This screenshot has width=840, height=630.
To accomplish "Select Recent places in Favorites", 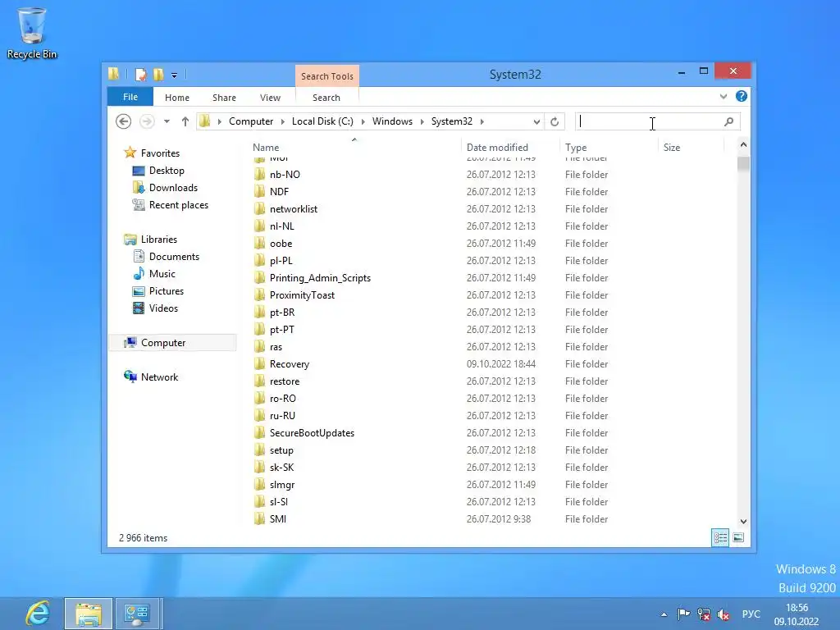I will tap(178, 204).
